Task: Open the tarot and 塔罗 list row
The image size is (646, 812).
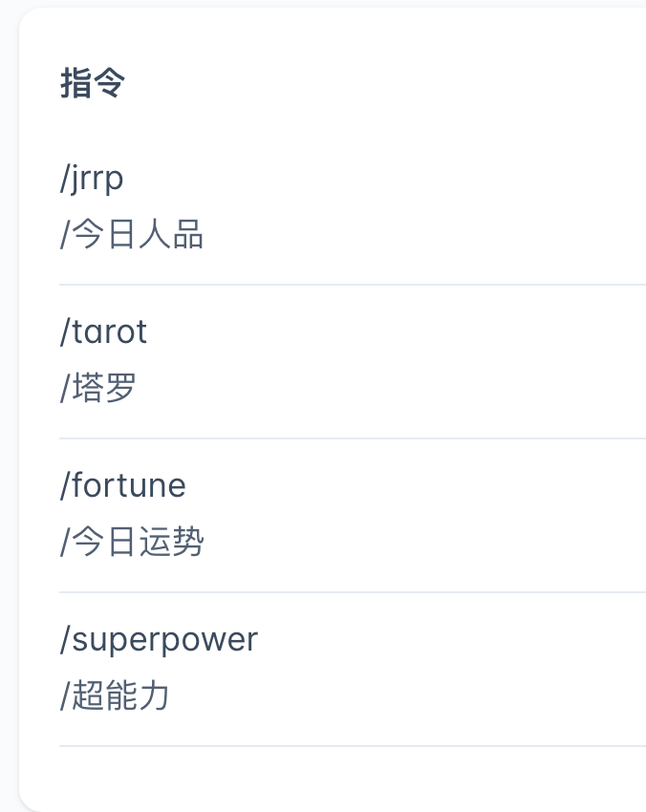Action: coord(382,360)
